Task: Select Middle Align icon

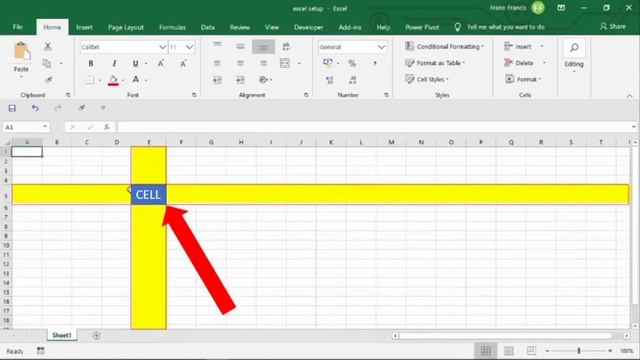Action: [x=240, y=46]
